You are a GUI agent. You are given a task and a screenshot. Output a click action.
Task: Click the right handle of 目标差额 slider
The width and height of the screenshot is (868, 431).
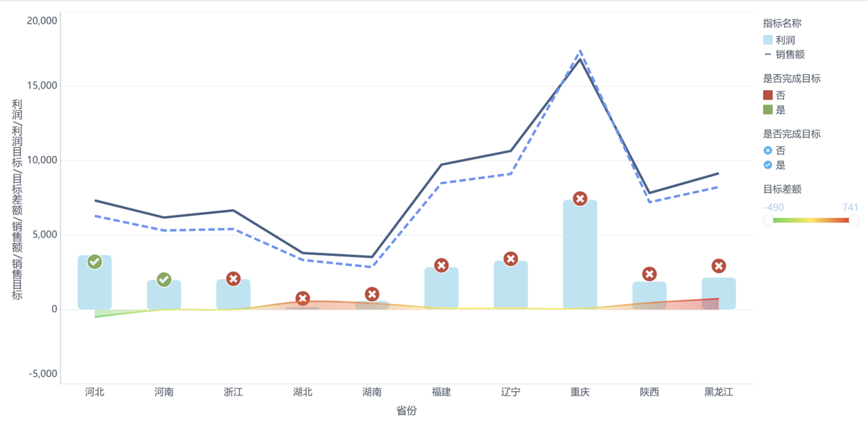click(x=853, y=220)
